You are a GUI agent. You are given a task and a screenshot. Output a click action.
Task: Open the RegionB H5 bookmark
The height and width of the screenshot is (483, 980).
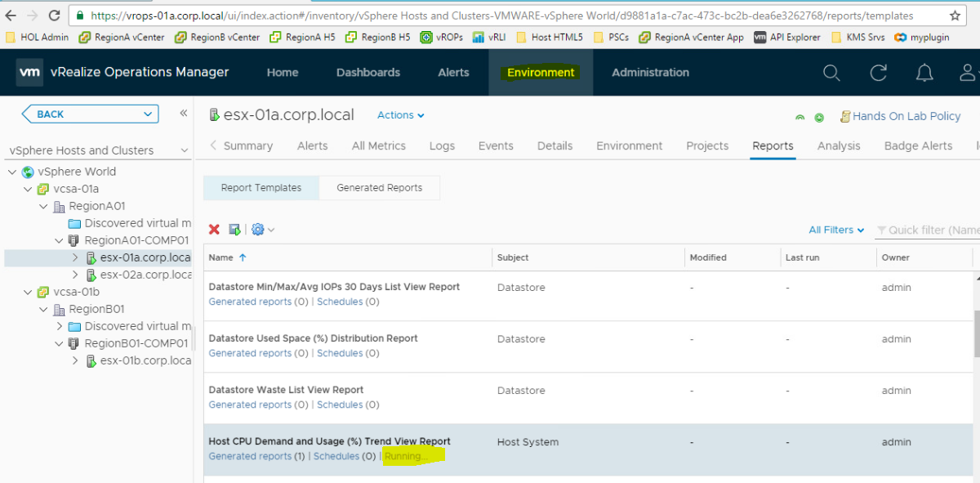click(378, 37)
